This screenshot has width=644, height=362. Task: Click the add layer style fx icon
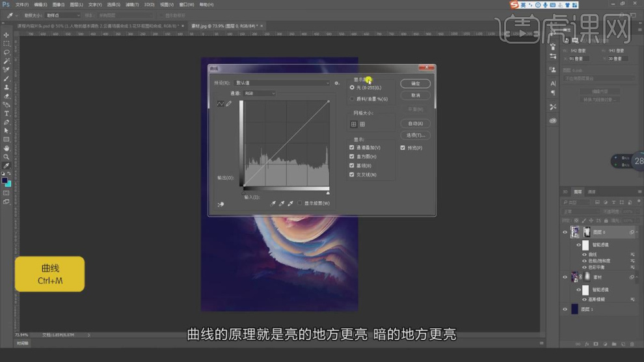click(587, 344)
